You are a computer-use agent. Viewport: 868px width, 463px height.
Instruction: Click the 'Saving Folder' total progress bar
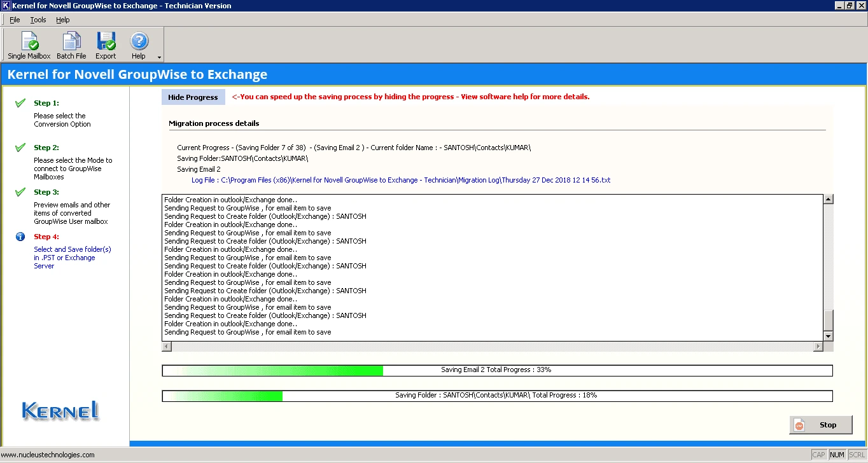tap(497, 396)
